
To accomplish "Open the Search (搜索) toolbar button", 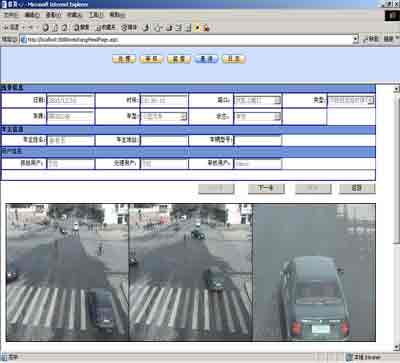I will 81,28.
